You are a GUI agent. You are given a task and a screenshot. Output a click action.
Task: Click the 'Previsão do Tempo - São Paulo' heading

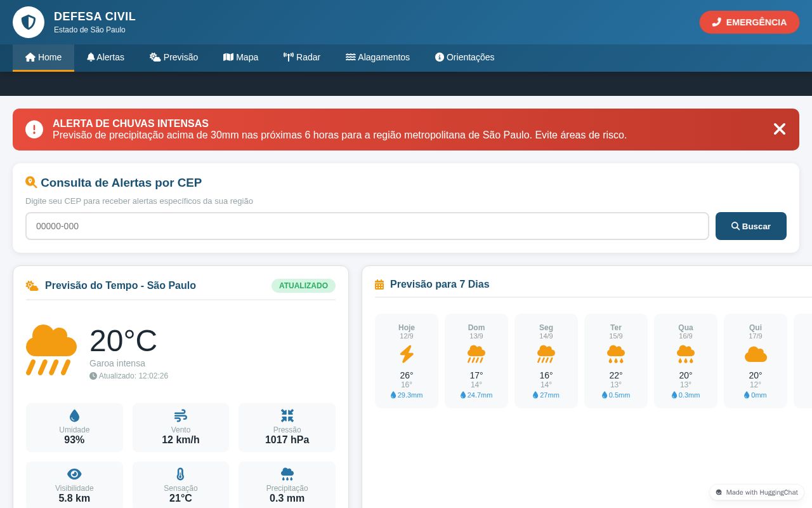coord(121,286)
